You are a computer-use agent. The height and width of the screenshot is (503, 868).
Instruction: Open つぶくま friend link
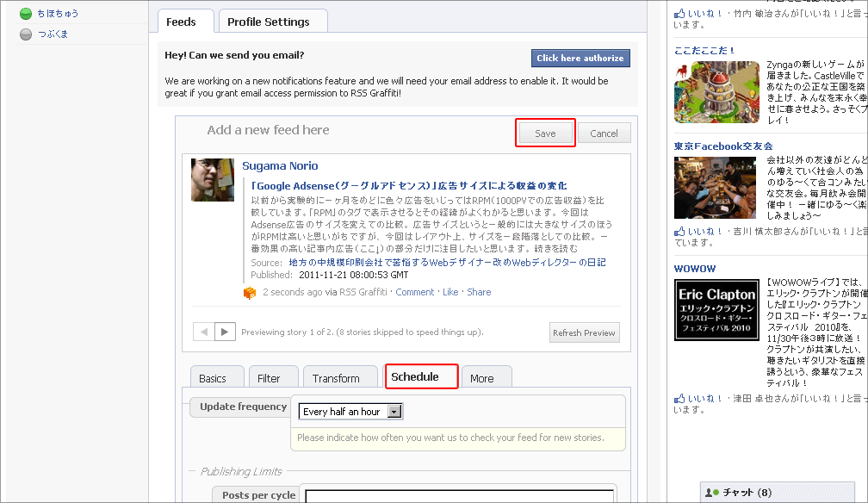53,34
